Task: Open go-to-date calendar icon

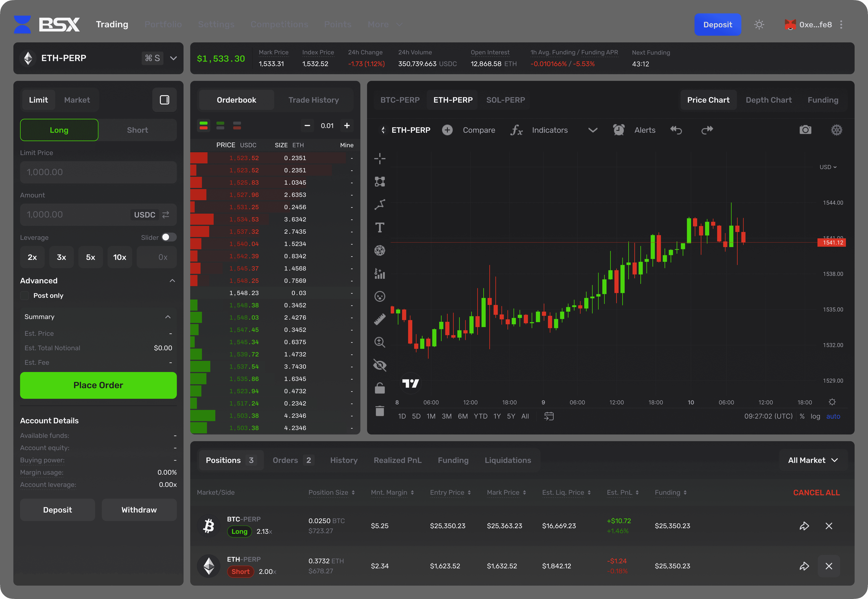Action: click(x=549, y=416)
